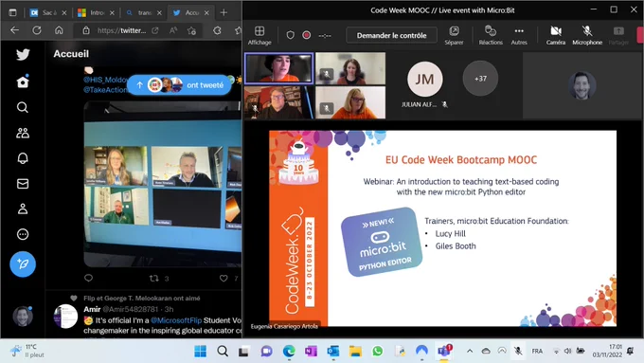Open Twitter Messages envelope icon
This screenshot has width=644, height=363.
point(23,184)
